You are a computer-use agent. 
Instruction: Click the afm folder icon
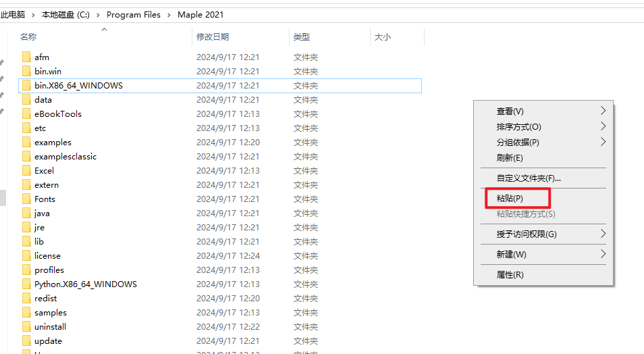(x=27, y=57)
